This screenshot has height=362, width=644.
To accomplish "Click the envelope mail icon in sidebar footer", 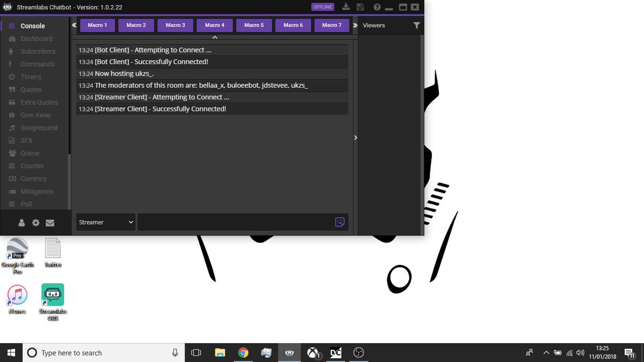I will pyautogui.click(x=50, y=223).
